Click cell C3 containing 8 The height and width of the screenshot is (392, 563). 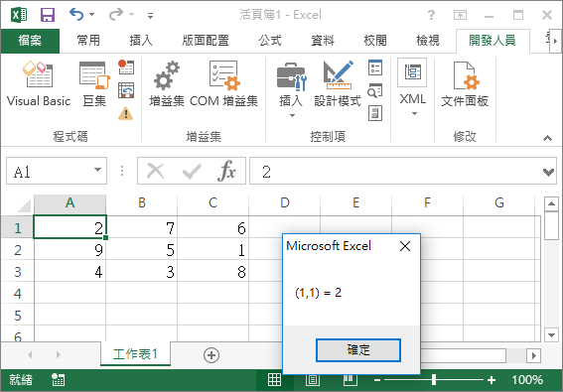point(212,272)
